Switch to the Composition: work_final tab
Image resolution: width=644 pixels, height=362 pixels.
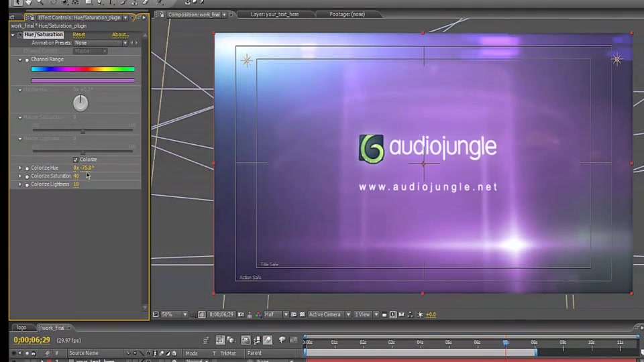click(193, 14)
